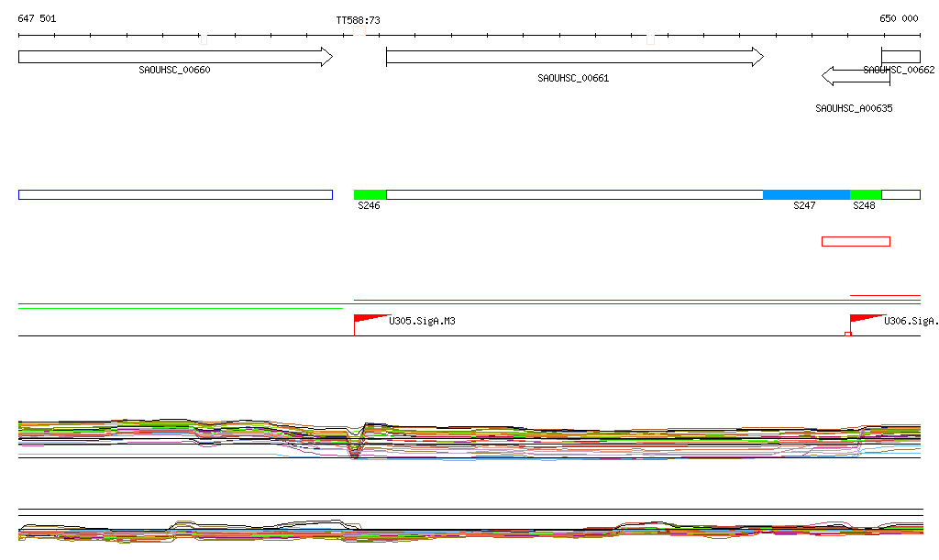Viewport: 939px width, 560px height.
Task: Click the green line above the promoter track
Action: point(179,308)
